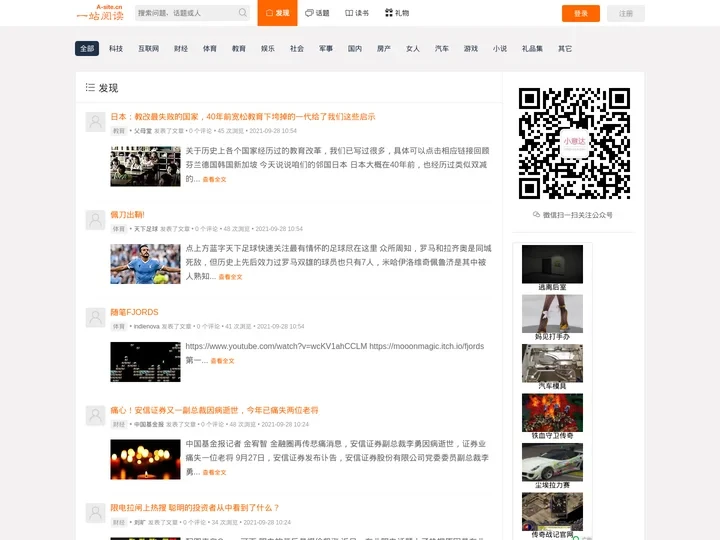Image resolution: width=720 pixels, height=540 pixels.
Task: Click the grey 注册 button
Action: (626, 13)
